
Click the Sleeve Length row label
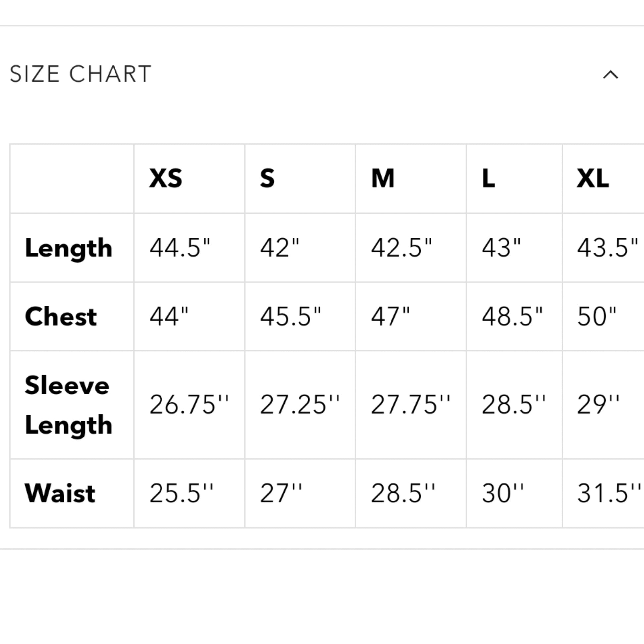click(x=69, y=405)
